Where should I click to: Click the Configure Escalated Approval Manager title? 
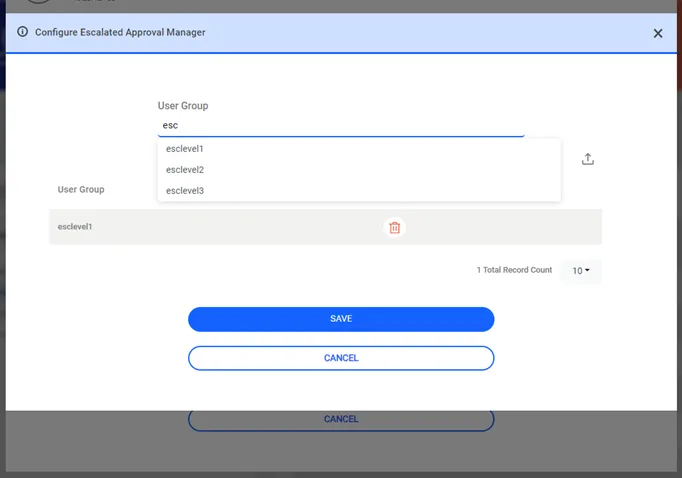coord(120,32)
